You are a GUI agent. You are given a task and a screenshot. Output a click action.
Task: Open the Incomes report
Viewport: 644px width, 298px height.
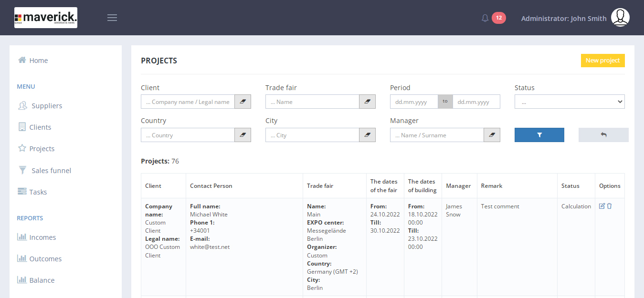[x=42, y=237]
